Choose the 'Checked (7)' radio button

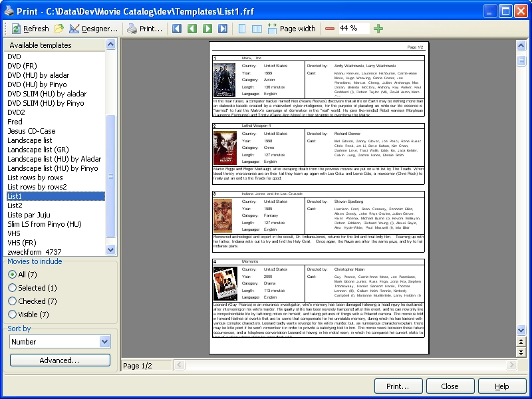(x=13, y=301)
